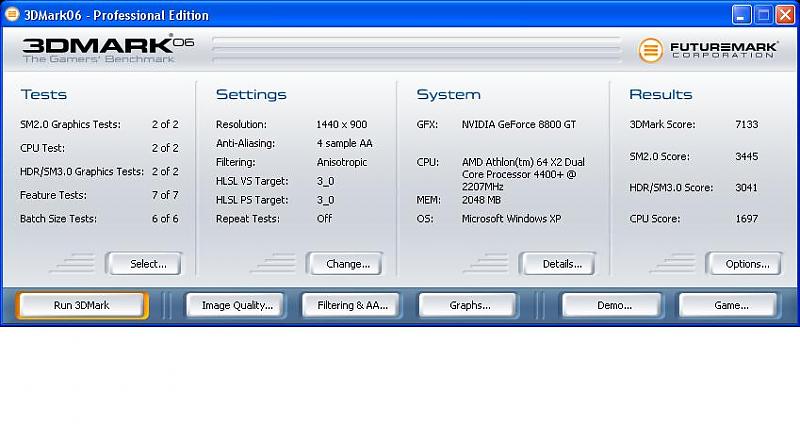The height and width of the screenshot is (424, 800).
Task: Click the 3DMark06 title bar app icon
Action: pyautogui.click(x=12, y=14)
